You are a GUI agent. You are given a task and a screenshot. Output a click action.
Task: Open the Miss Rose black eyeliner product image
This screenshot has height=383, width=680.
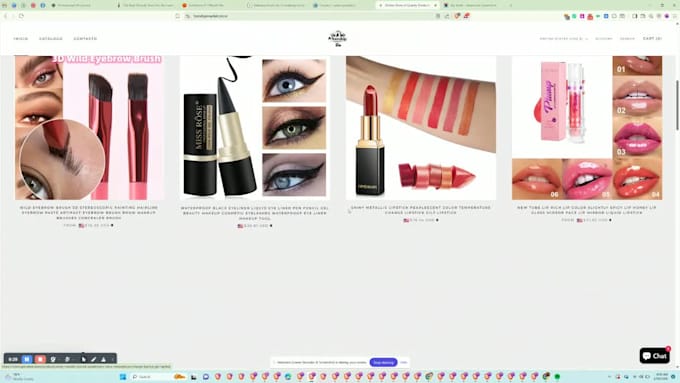(x=255, y=128)
